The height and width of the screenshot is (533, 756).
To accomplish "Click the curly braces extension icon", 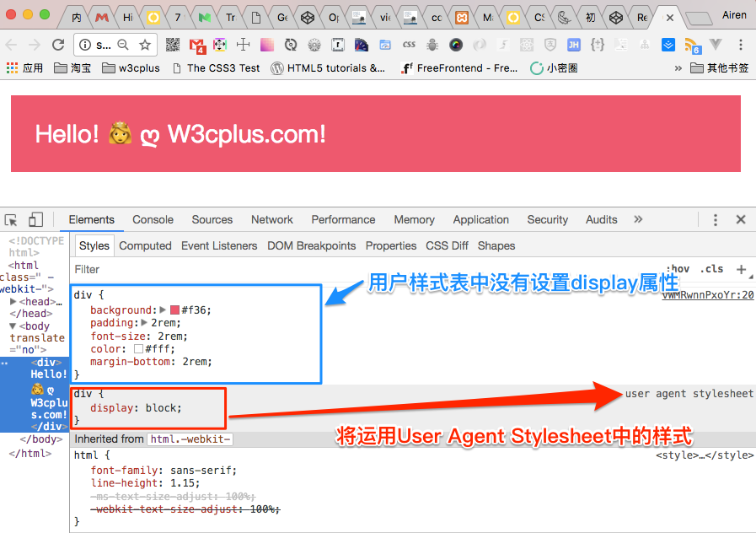I will pos(598,45).
